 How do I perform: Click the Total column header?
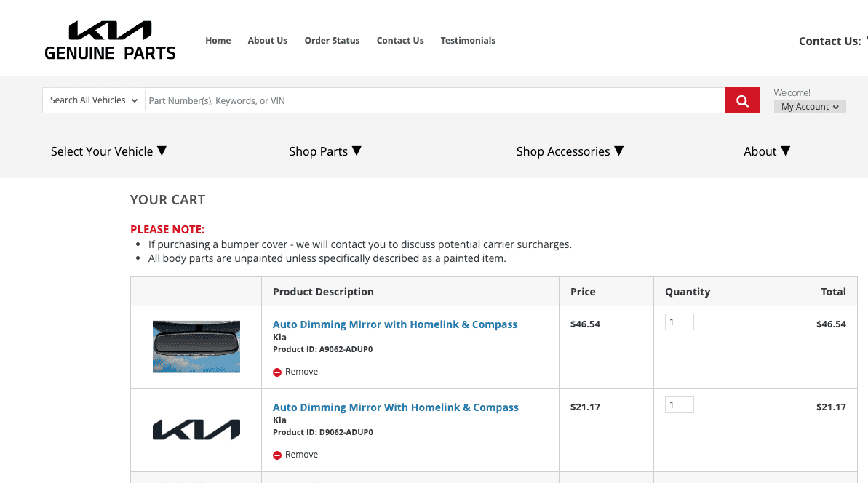833,292
